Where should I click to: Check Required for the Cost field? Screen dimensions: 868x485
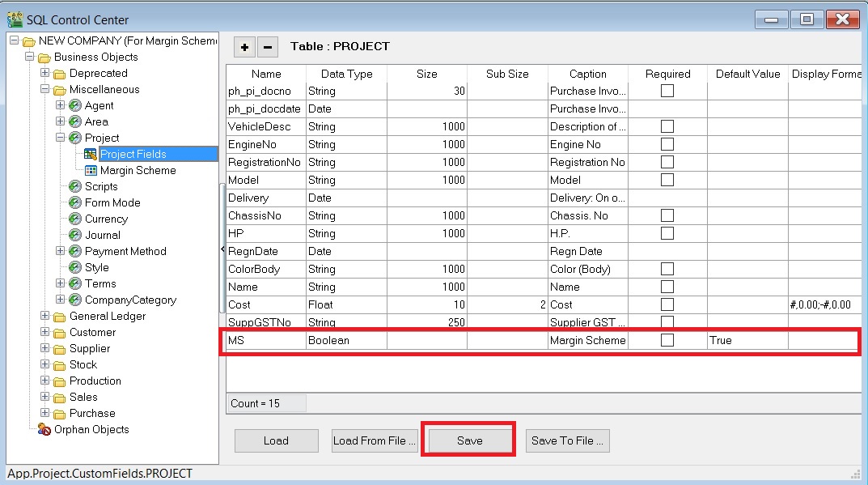(x=667, y=304)
